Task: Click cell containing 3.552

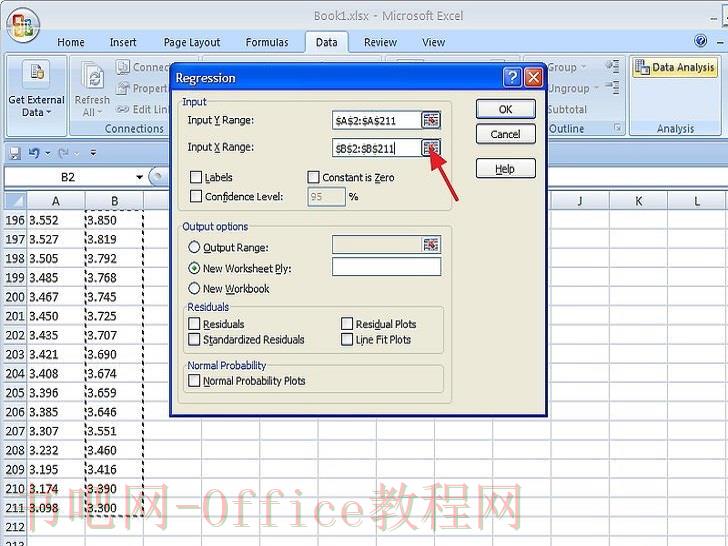Action: (56, 220)
